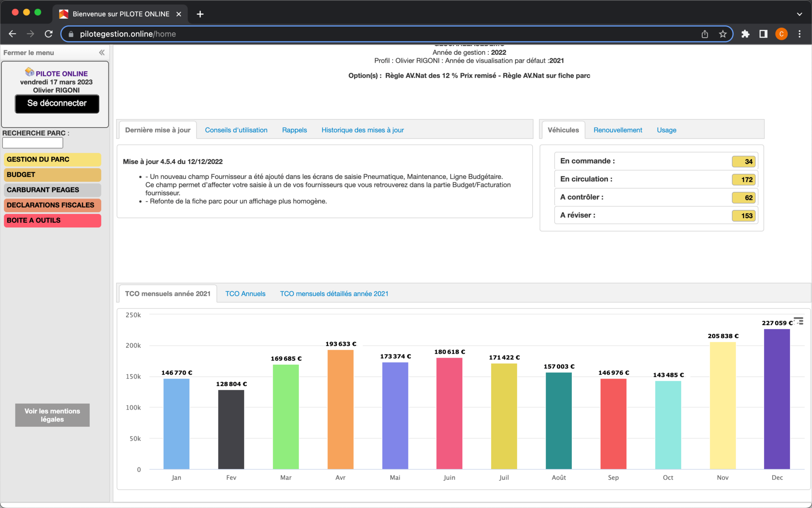This screenshot has width=812, height=508.
Task: Expand the BUDGET menu section
Action: (x=52, y=175)
